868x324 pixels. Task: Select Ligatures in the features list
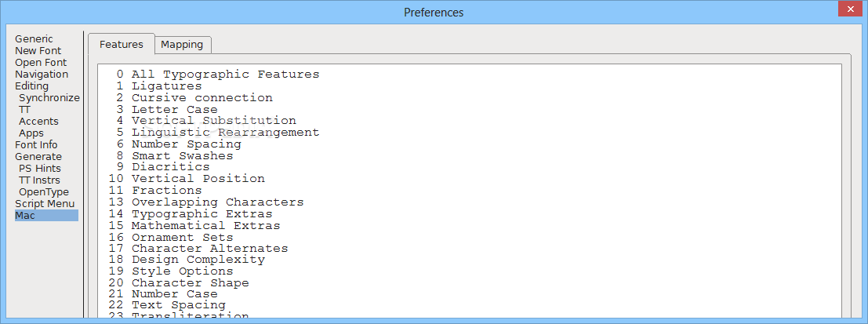point(159,86)
